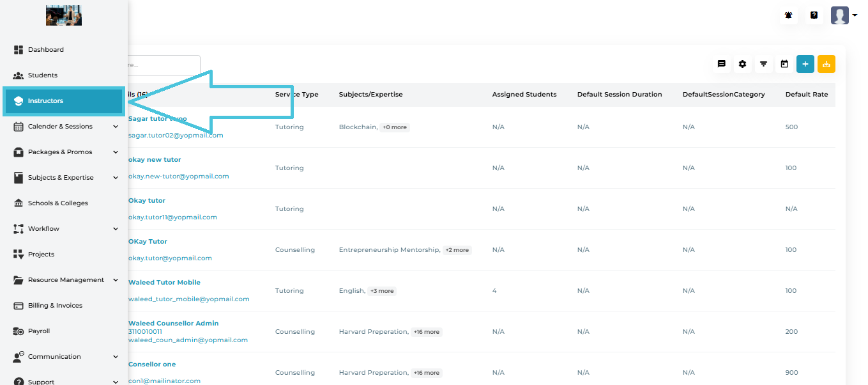This screenshot has height=385, width=868.
Task: Go to Dashboard in sidebar
Action: 45,50
